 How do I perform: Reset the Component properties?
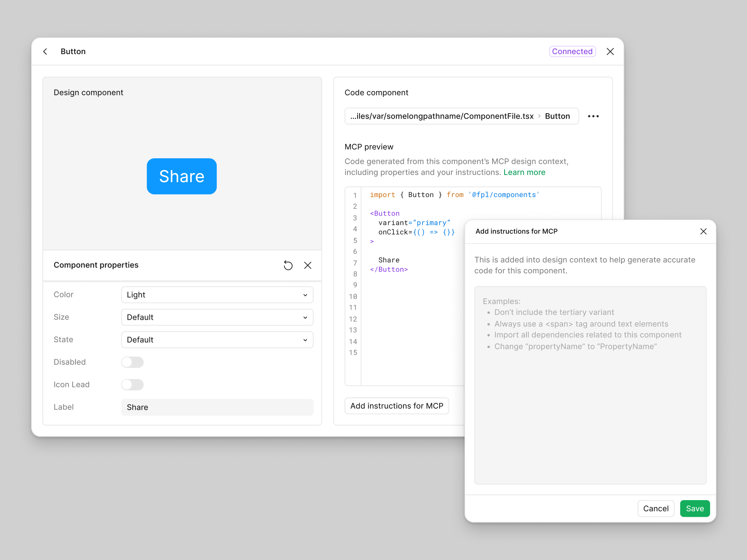288,265
